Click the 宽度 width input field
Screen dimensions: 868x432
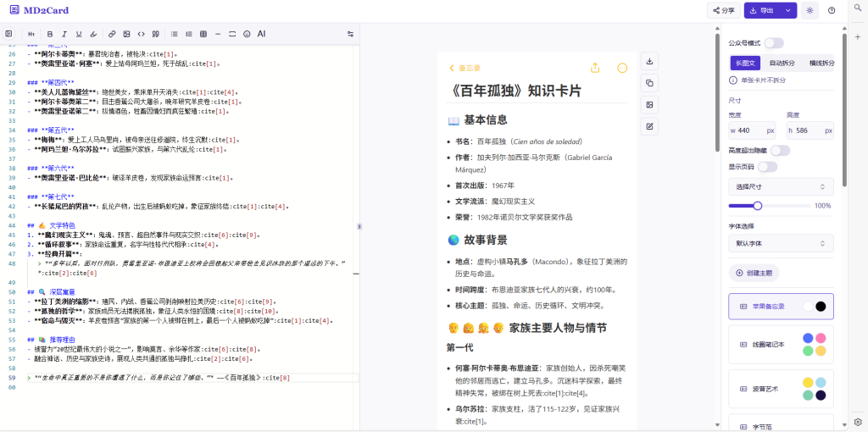(x=753, y=130)
